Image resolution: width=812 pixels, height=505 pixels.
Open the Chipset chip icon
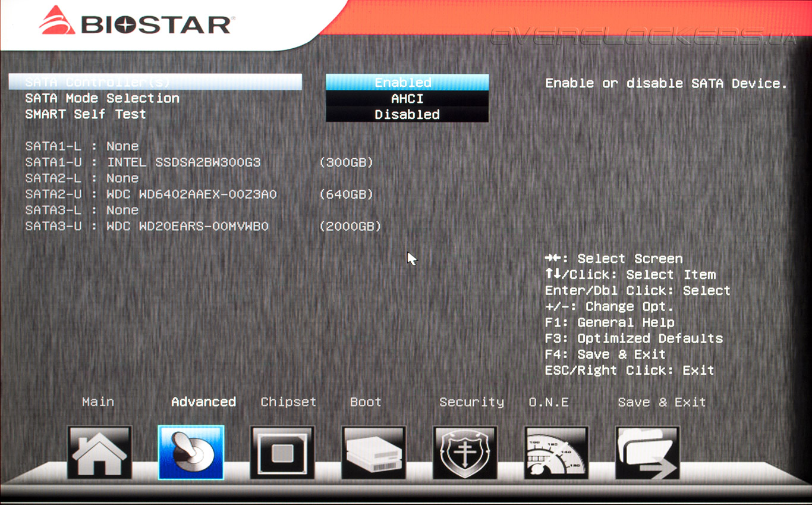(282, 453)
